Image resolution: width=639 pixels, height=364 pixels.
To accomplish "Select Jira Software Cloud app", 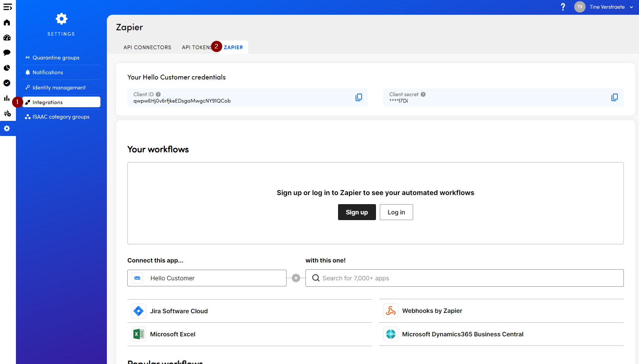I will coord(179,311).
